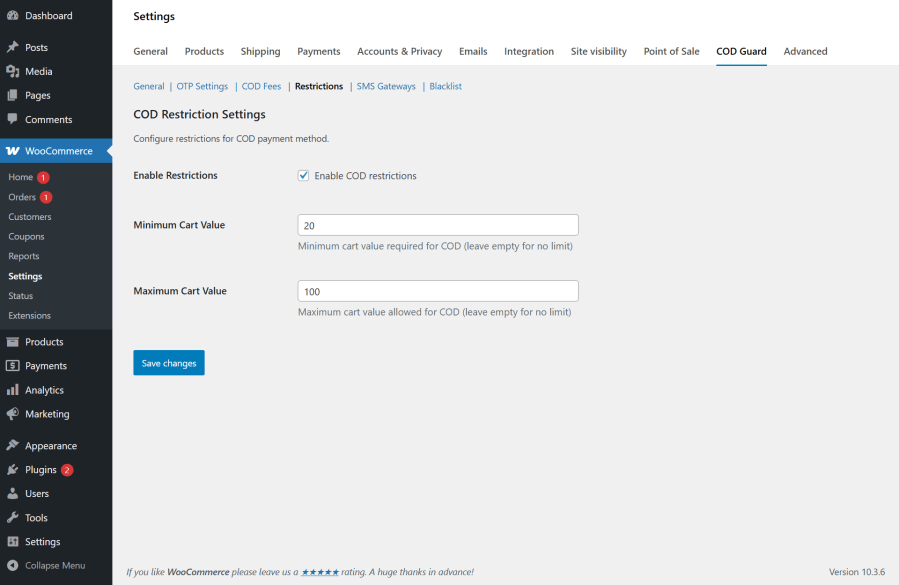Screen dimensions: 899x585
Task: Click the Save changes button
Action: click(x=168, y=363)
